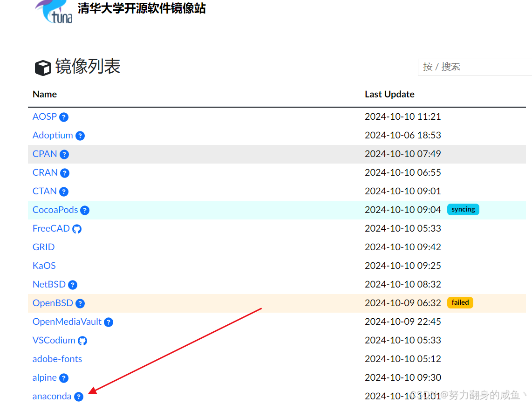This screenshot has width=532, height=404.
Task: Open the Adoptium mirror link
Action: click(53, 135)
